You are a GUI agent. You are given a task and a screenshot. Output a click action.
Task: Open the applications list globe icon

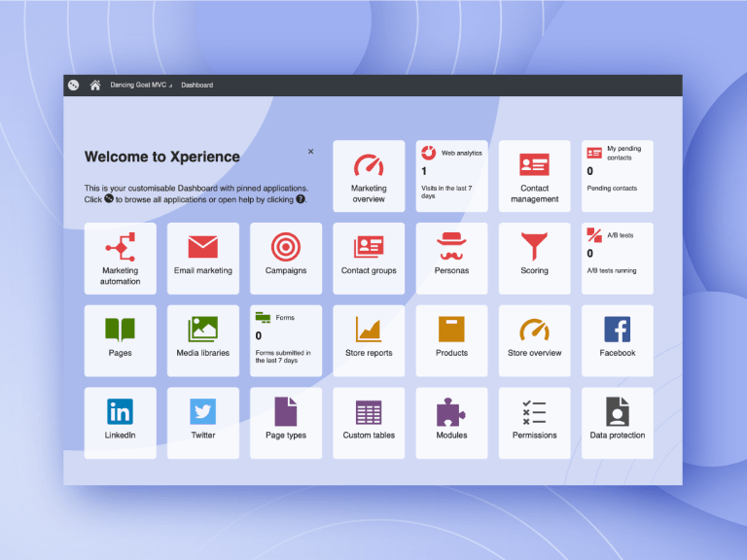[x=73, y=86]
